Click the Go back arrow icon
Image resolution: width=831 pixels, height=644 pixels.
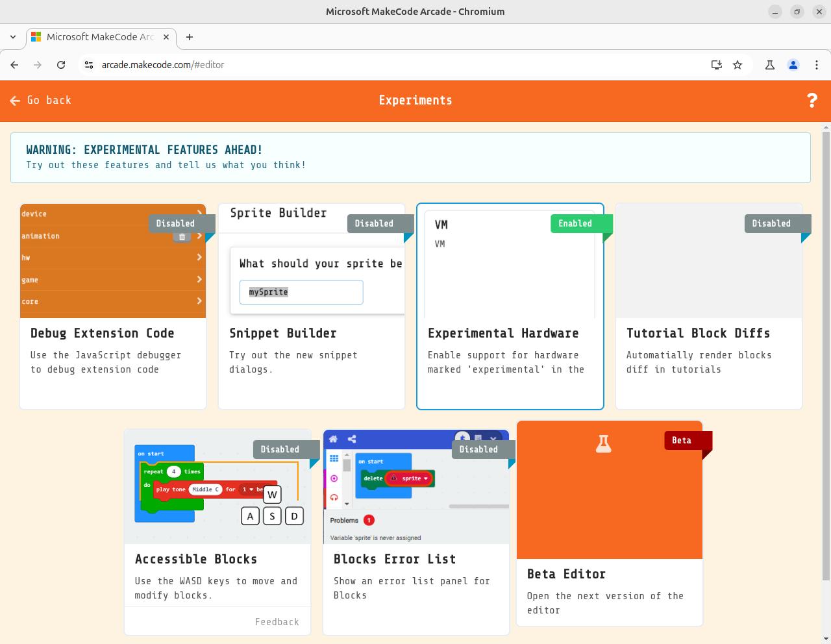click(x=16, y=101)
